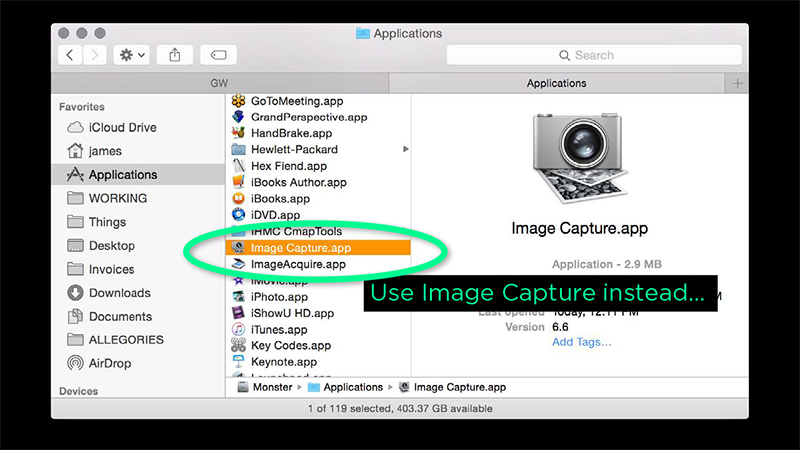Click the iCloud Drive cloud icon

76,128
